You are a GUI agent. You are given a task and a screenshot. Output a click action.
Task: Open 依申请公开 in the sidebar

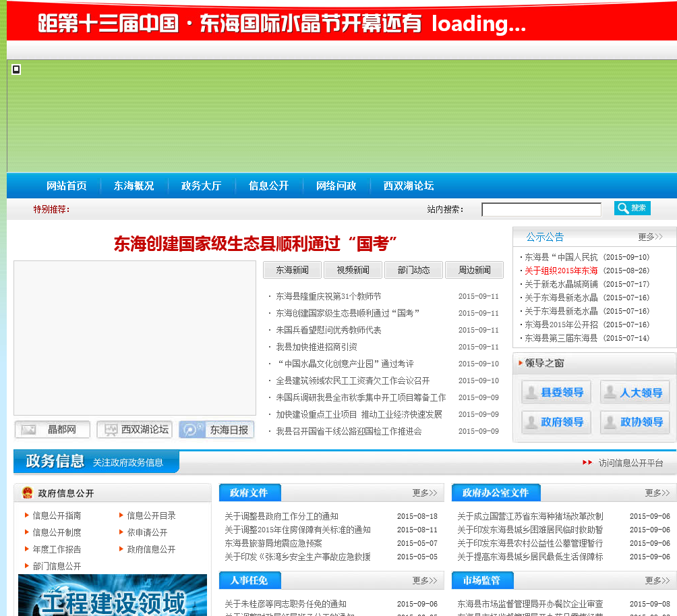[147, 532]
